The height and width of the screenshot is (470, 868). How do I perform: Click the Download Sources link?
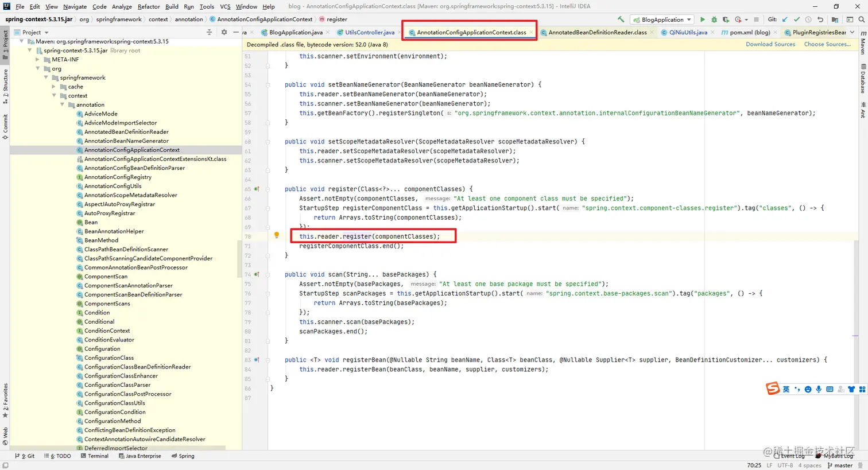(x=770, y=44)
